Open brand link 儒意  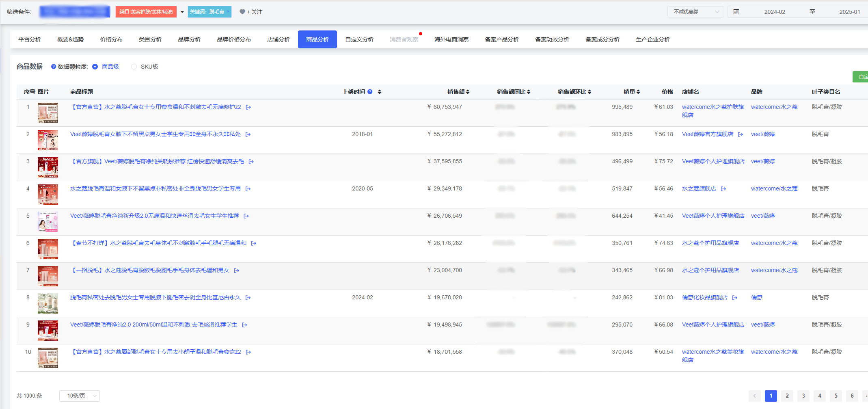pyautogui.click(x=757, y=298)
